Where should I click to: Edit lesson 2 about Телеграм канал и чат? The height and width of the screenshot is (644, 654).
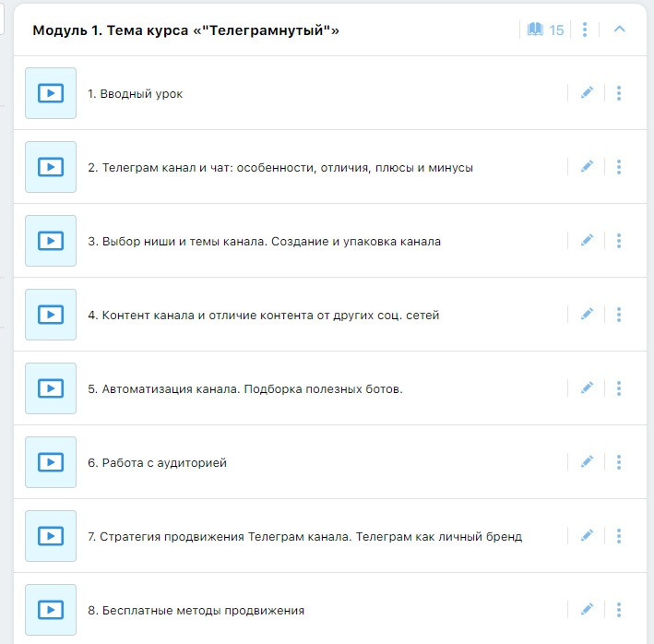tap(587, 167)
